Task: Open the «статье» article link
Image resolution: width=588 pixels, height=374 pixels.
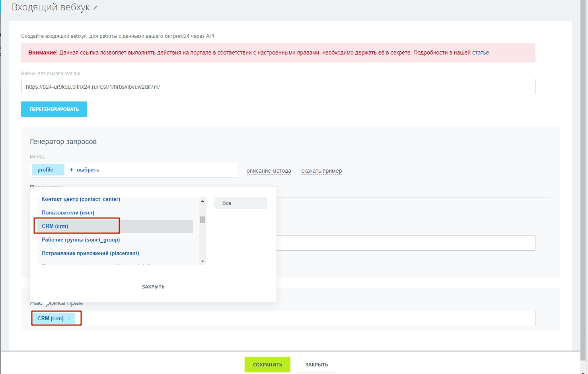Action: click(x=481, y=53)
